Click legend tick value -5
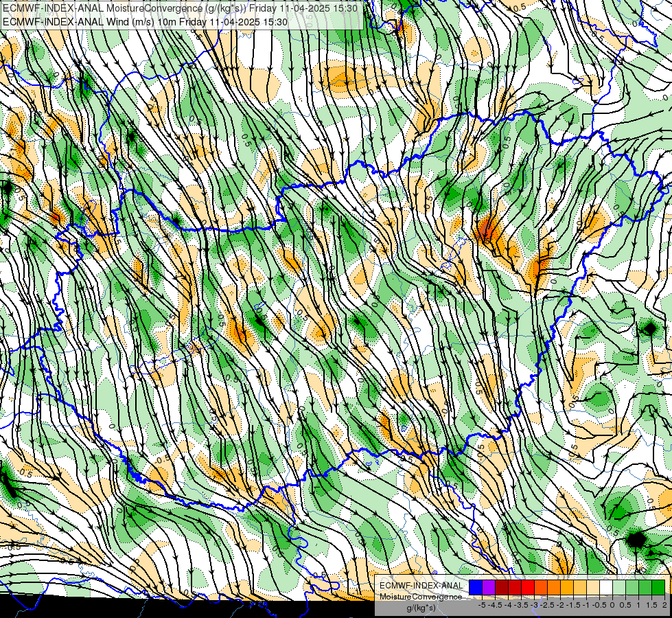 482,605
